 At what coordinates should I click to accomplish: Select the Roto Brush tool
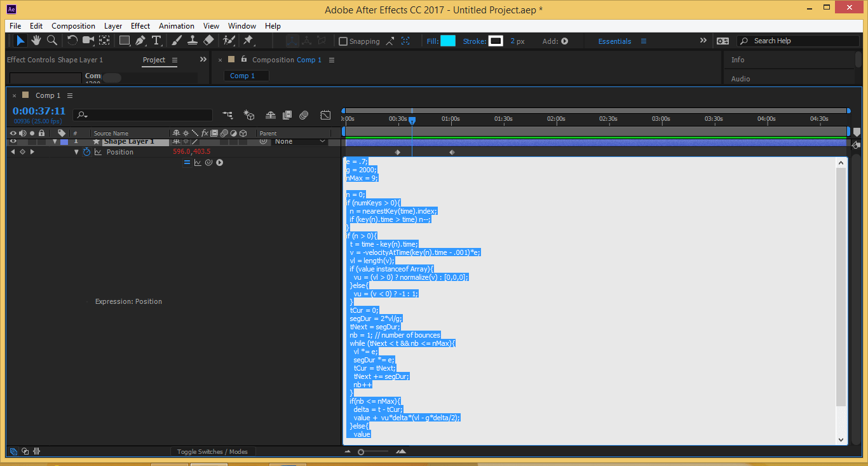229,41
